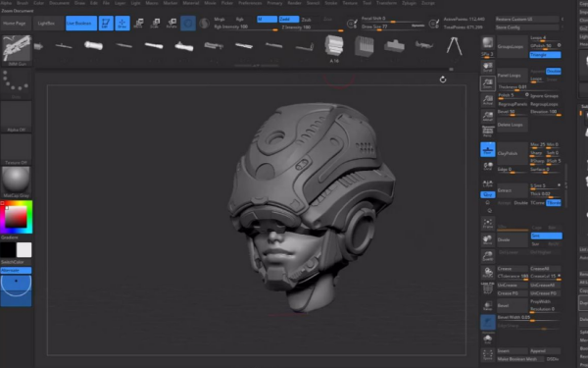This screenshot has width=588, height=368.
Task: Toggle the Persp perspective icon
Action: (487, 131)
